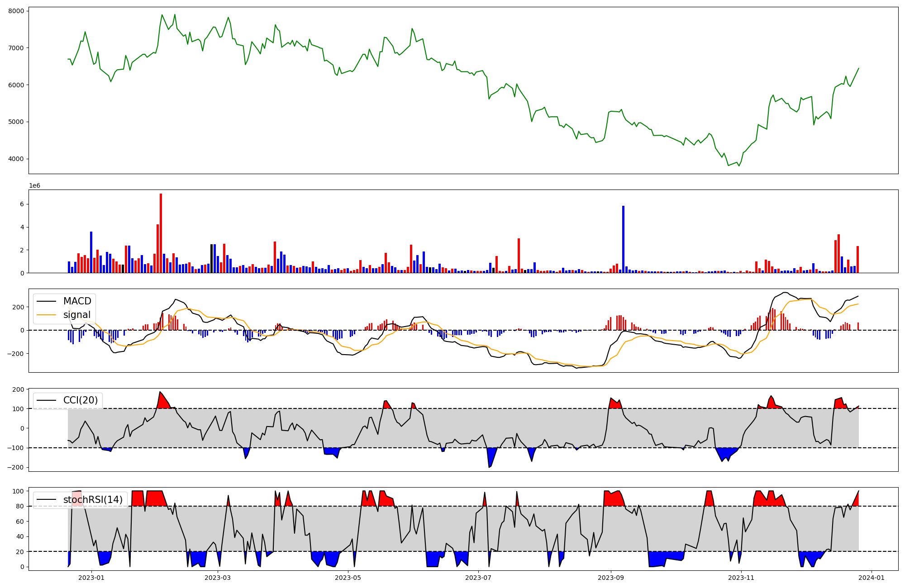This screenshot has width=905, height=588.
Task: Click the 2023-09 x-axis date label
Action: [611, 578]
